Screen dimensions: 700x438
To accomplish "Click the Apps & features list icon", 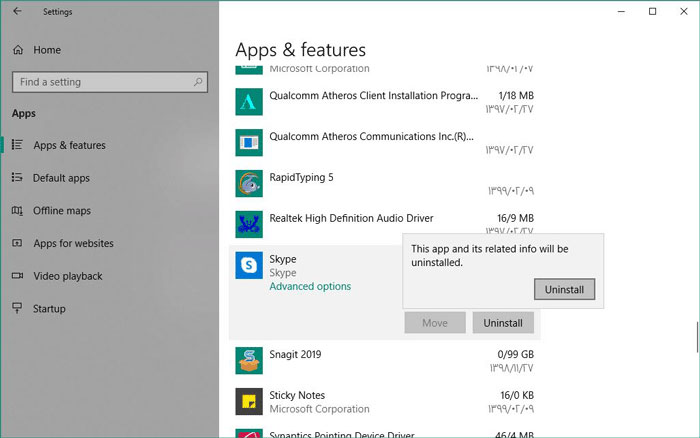I will [17, 145].
